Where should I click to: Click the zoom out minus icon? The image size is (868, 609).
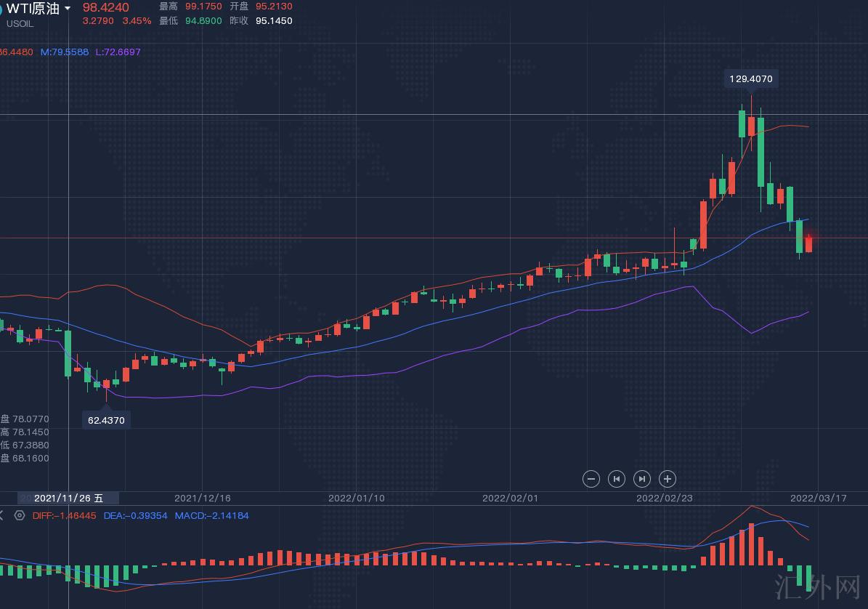point(591,478)
